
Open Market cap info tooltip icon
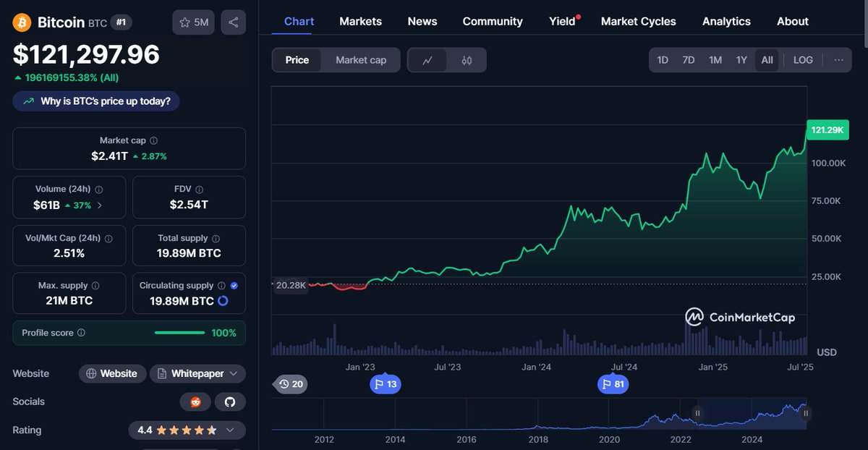coord(153,141)
